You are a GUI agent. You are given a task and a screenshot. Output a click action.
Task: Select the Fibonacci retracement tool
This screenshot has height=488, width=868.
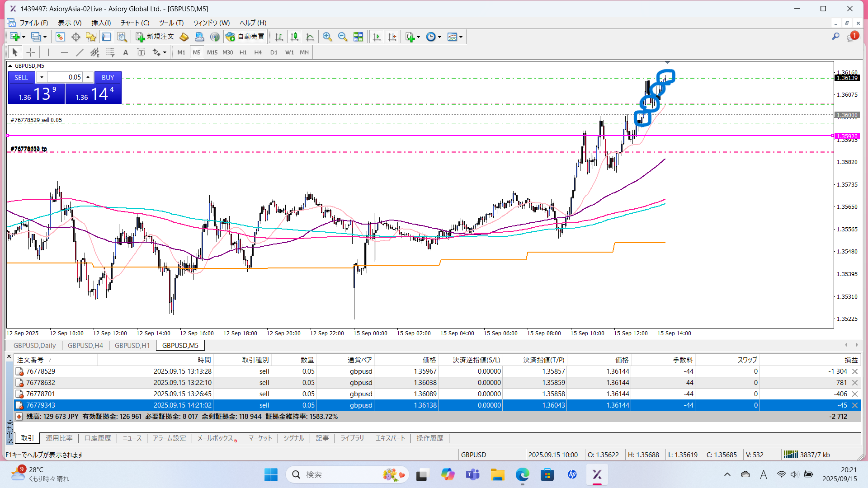click(x=110, y=52)
